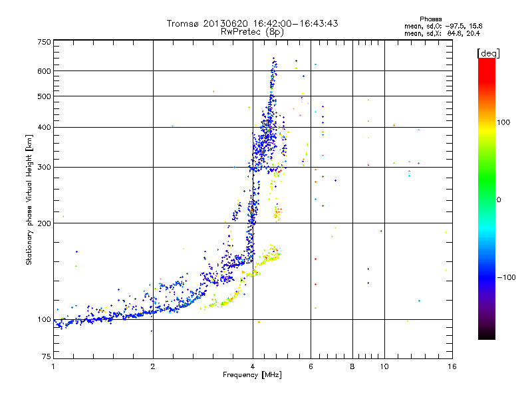Click the x-axis title 'Frequency [MHz]'
This screenshot has height=399, width=532.
pos(252,375)
